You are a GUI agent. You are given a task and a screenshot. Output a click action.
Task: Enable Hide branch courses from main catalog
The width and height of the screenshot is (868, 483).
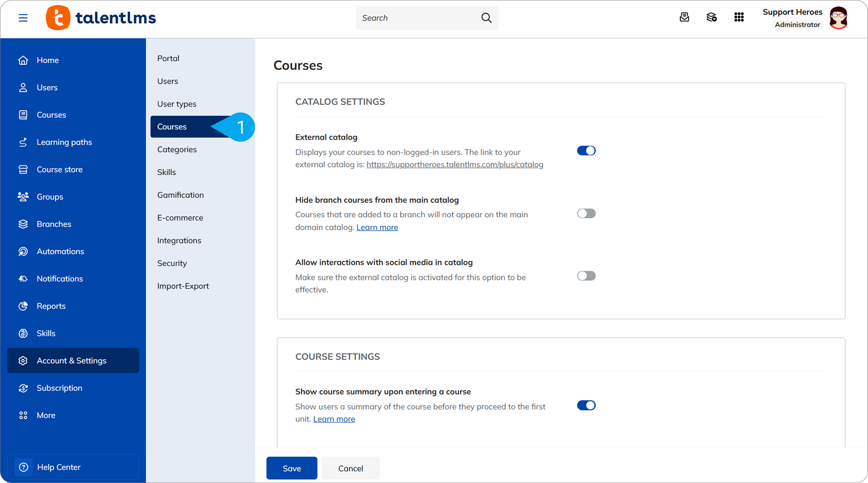pos(586,214)
